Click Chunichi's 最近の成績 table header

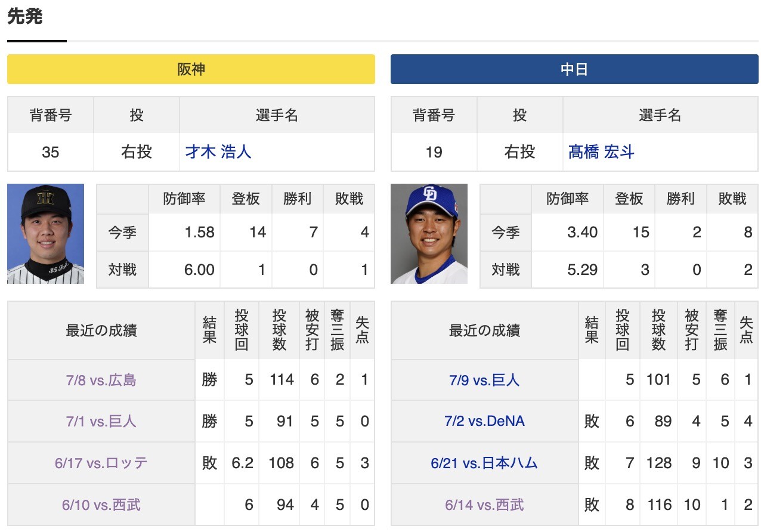pos(484,330)
